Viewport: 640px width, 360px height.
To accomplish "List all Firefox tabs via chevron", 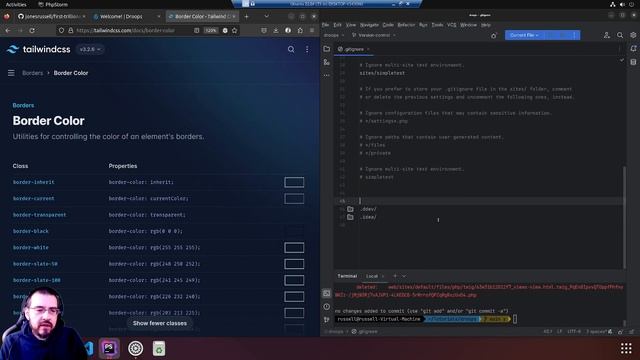I will point(266,16).
